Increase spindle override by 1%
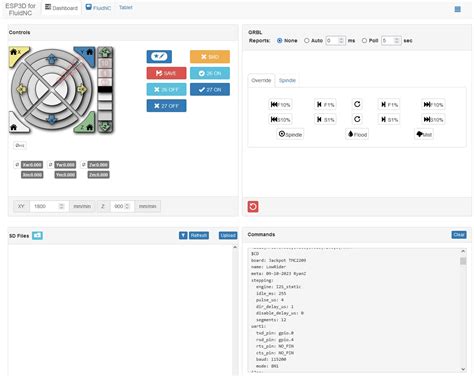Image resolution: width=474 pixels, height=376 pixels. (x=389, y=119)
